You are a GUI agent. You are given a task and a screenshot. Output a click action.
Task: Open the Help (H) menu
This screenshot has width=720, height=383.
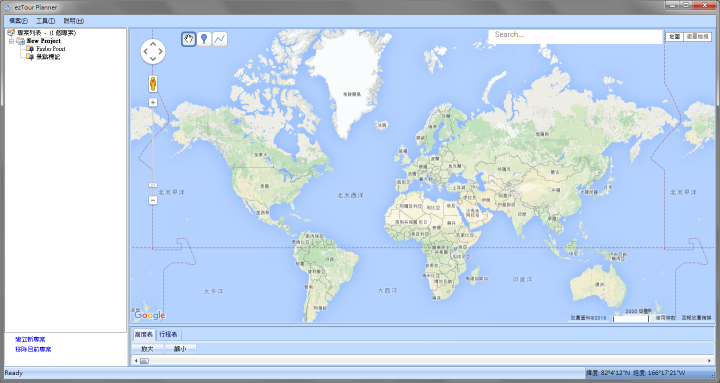[x=73, y=21]
